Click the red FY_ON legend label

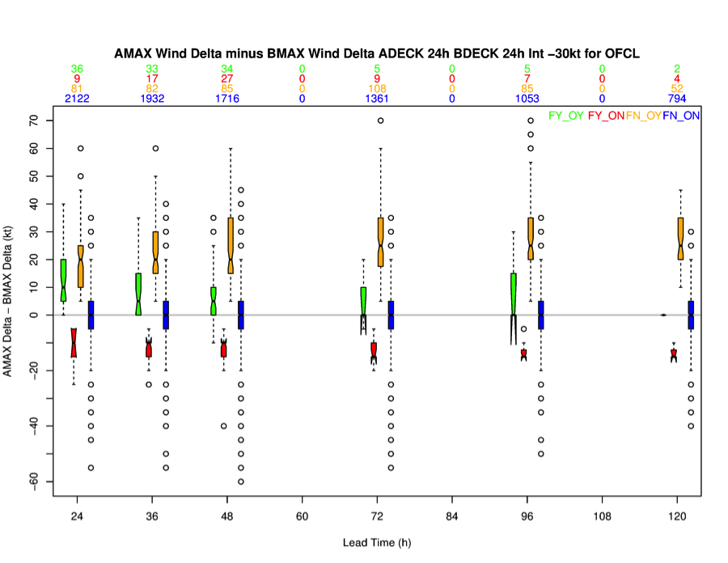pos(605,116)
